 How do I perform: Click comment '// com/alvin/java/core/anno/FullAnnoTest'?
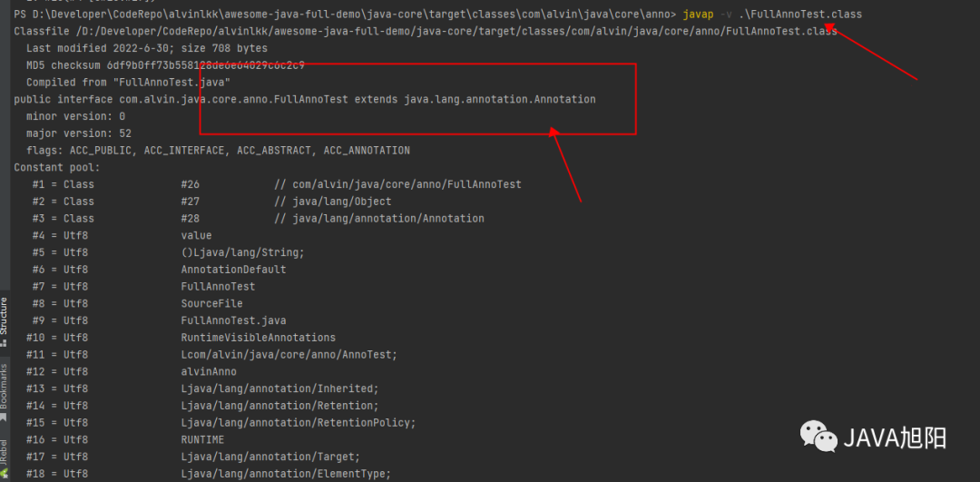tap(397, 184)
